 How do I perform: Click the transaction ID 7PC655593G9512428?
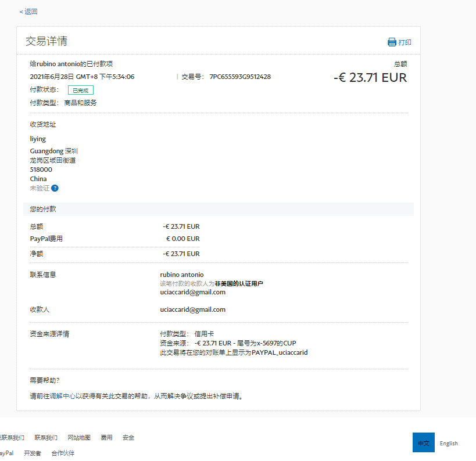[x=240, y=77]
